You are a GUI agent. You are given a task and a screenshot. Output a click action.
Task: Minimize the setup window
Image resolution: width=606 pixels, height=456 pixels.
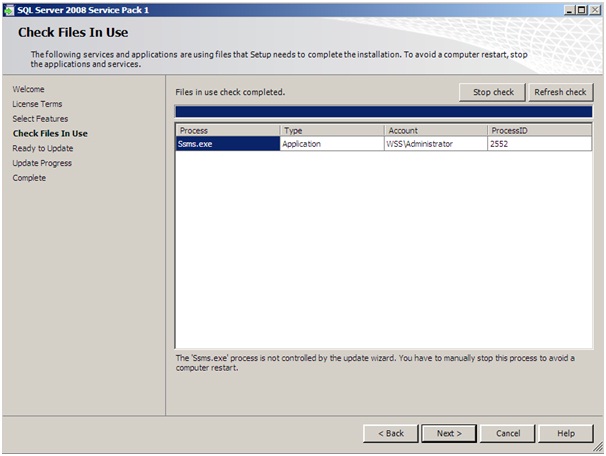569,10
